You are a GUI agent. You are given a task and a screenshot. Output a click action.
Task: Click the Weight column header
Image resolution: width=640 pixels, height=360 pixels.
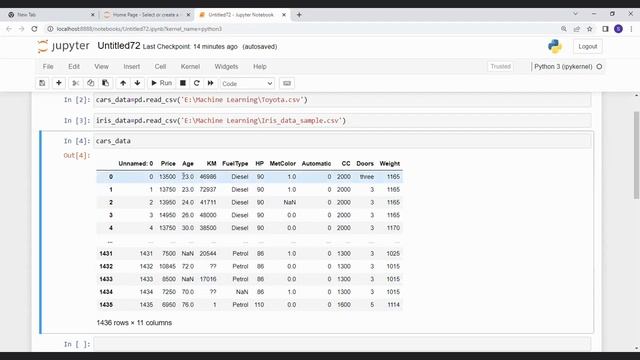pyautogui.click(x=389, y=164)
